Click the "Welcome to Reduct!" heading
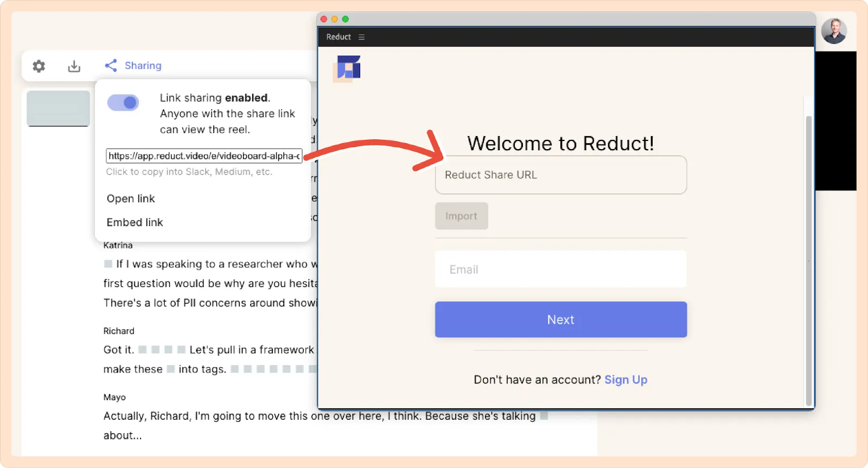868x468 pixels. coord(560,143)
